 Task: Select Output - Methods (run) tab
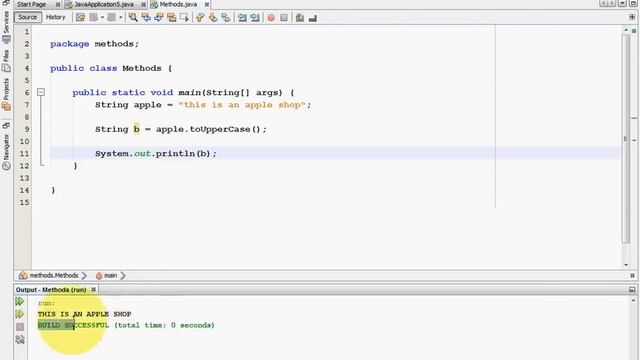pos(51,290)
